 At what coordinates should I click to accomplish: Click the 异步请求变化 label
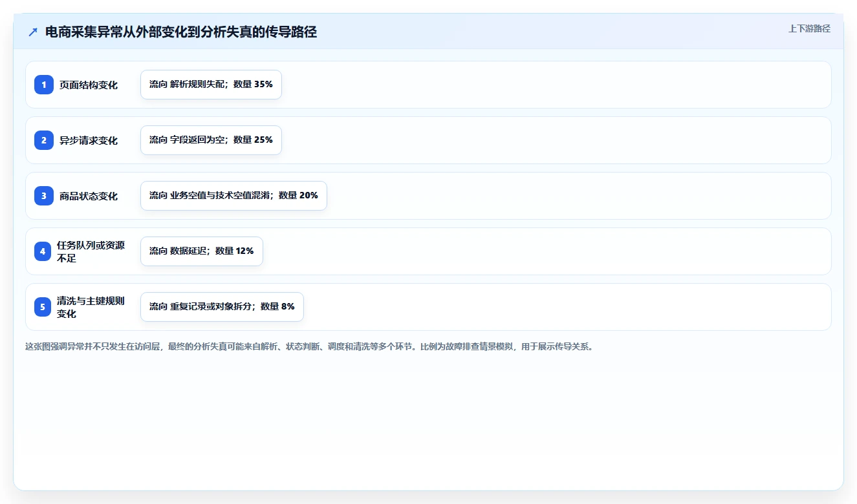(x=89, y=140)
